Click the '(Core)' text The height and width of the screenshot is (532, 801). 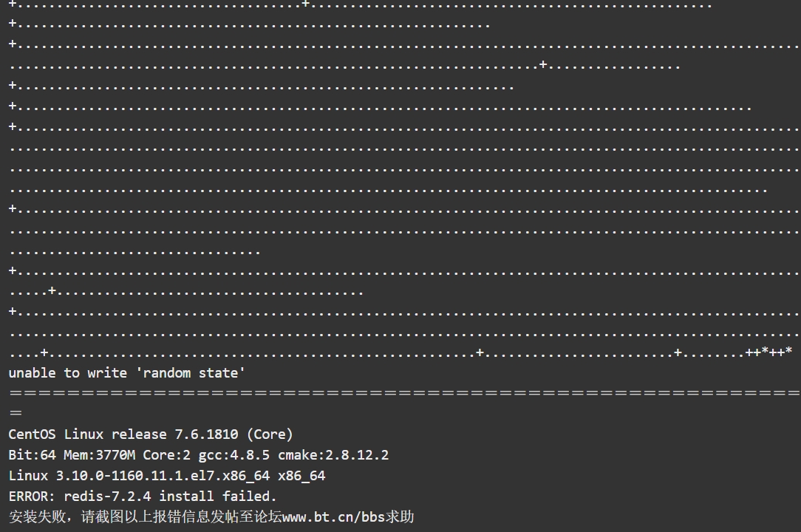[270, 434]
